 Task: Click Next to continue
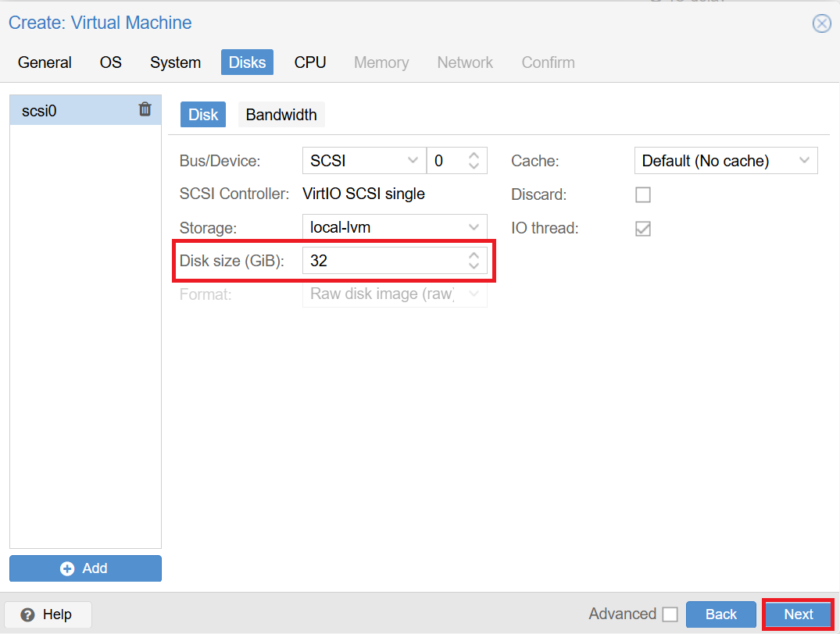[798, 614]
